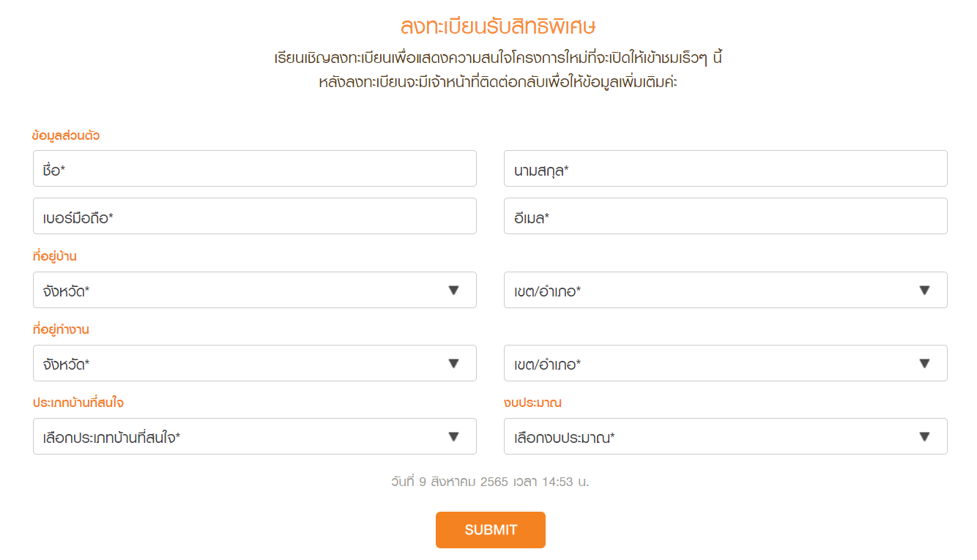
Task: Open the work address เขต/อำเภอ dropdown
Action: [726, 363]
